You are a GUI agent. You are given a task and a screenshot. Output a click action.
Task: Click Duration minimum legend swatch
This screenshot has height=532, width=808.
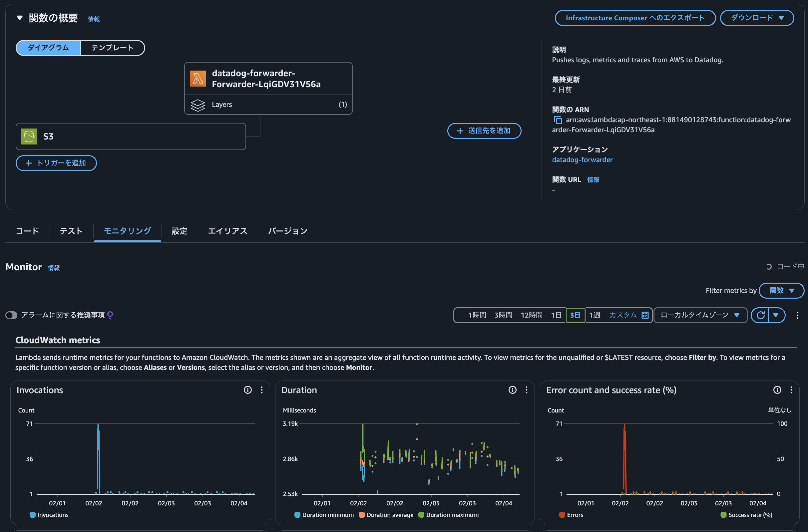tap(297, 515)
